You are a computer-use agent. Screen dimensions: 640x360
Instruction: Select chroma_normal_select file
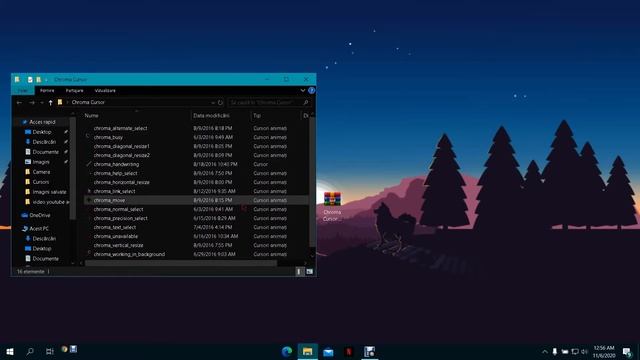[118, 209]
